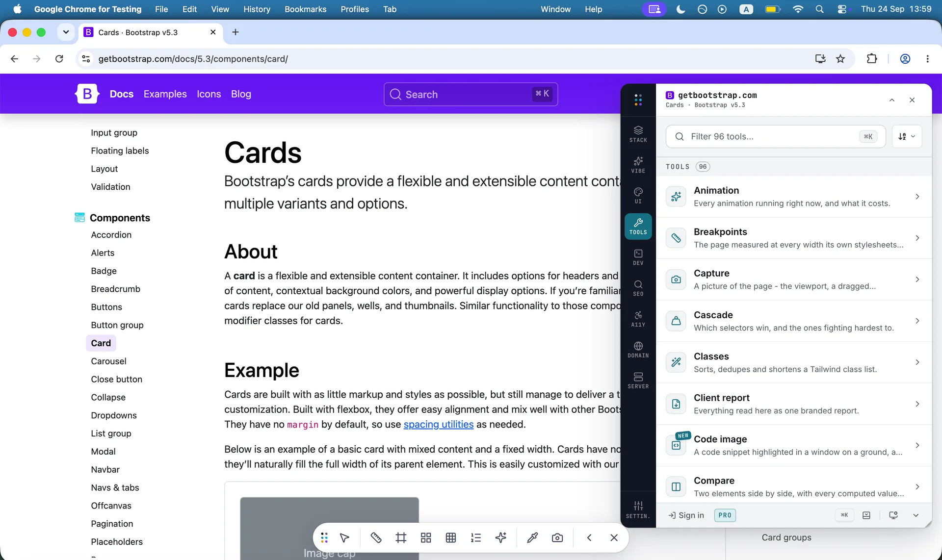Click the install app icon in address bar
The height and width of the screenshot is (560, 942).
pos(820,59)
